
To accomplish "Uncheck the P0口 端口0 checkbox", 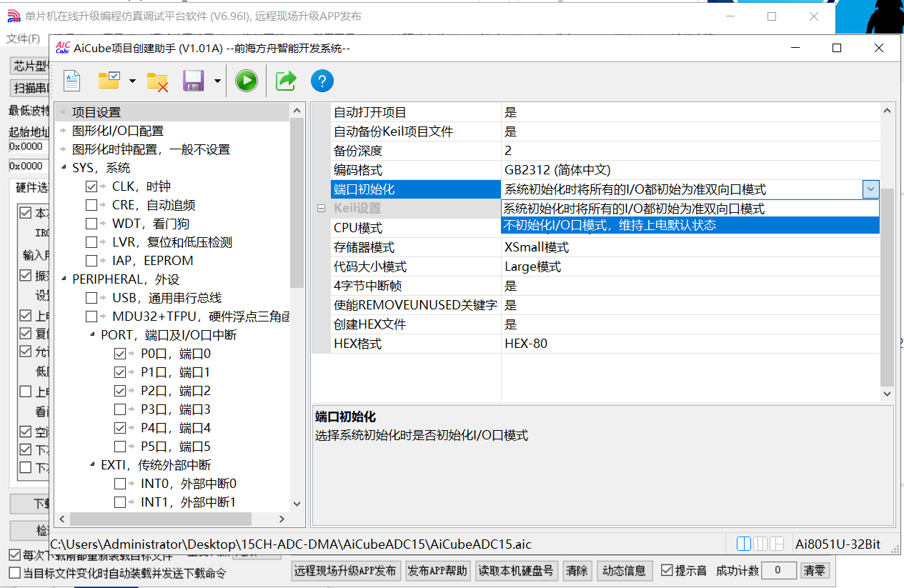I will (120, 354).
